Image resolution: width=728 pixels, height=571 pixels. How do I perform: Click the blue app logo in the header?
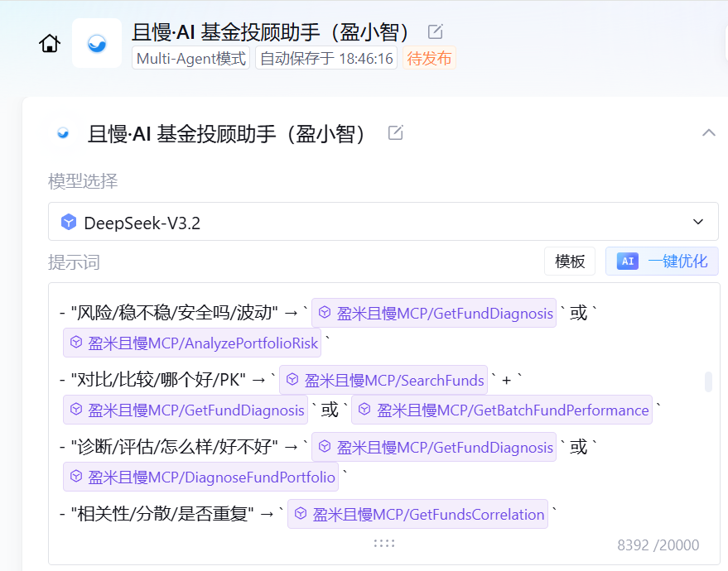[97, 44]
